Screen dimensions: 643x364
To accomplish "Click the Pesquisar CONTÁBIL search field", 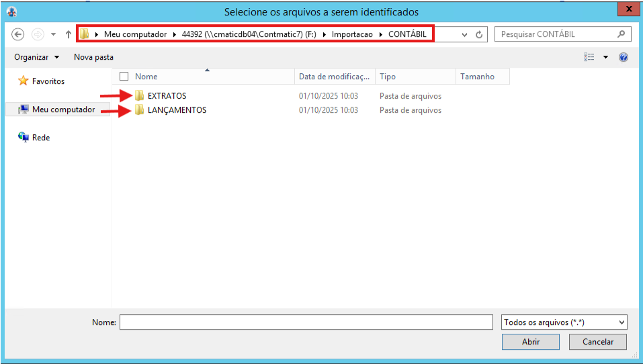I will tap(562, 34).
